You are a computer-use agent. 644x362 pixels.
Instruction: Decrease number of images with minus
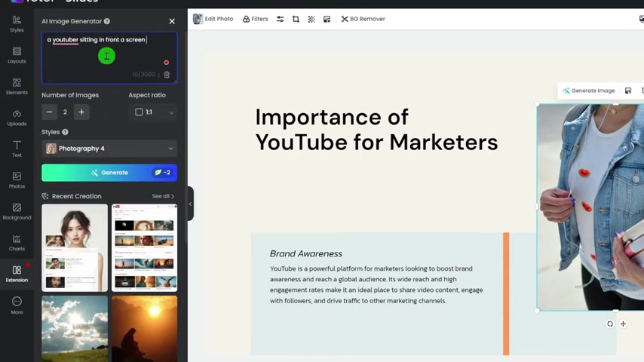pos(50,112)
